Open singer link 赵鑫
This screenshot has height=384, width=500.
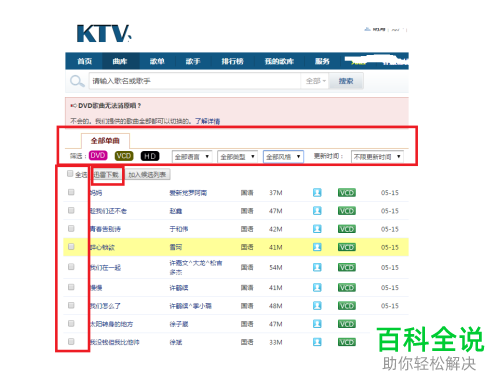[176, 211]
